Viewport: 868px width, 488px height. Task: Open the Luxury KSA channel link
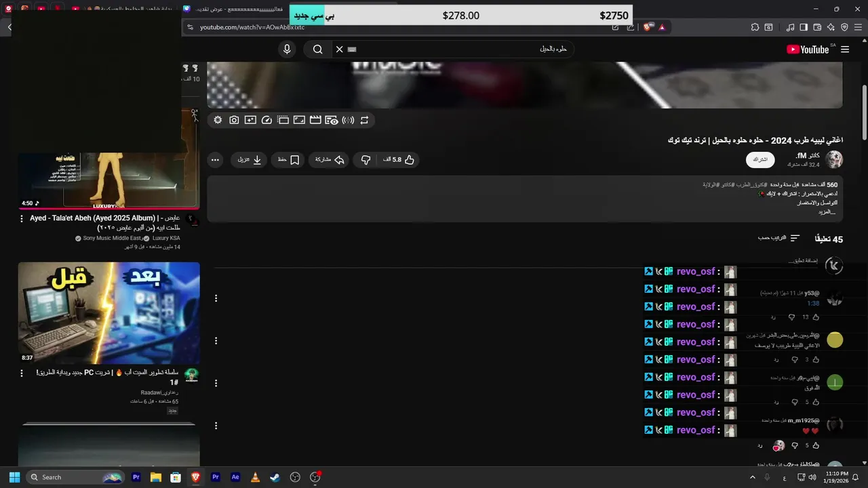pyautogui.click(x=166, y=239)
